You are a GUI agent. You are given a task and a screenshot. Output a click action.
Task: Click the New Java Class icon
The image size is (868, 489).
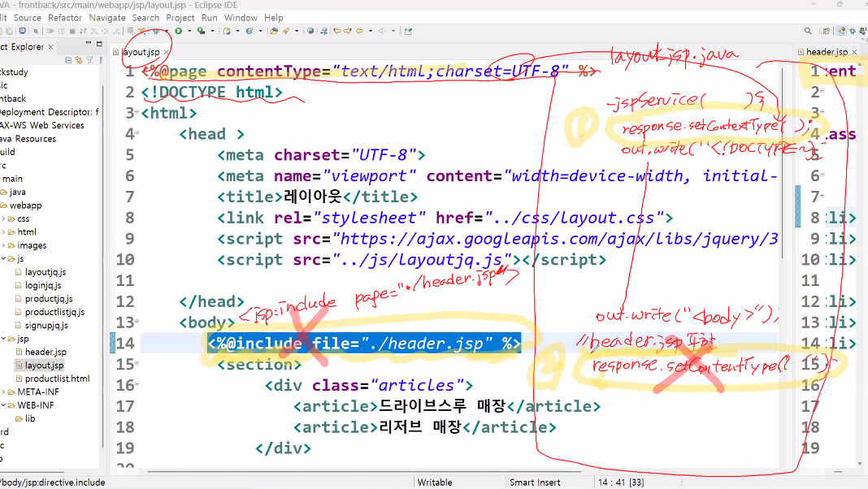click(250, 31)
